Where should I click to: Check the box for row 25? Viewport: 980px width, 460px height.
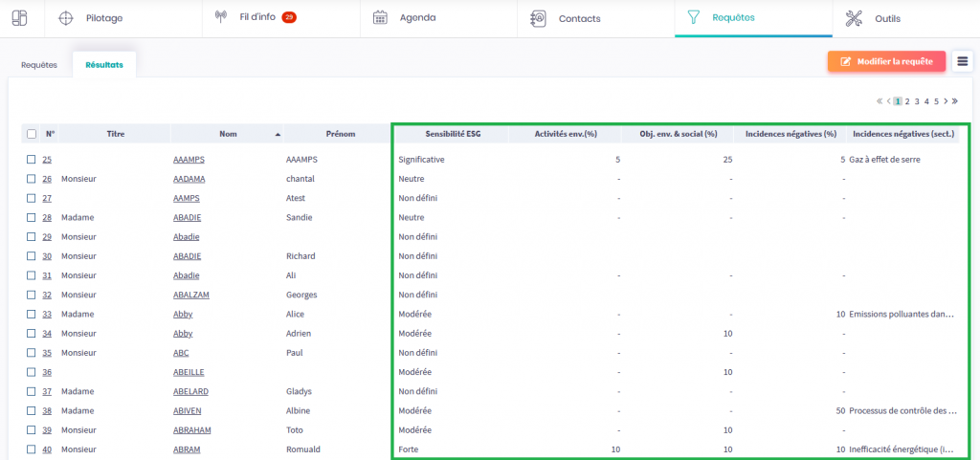point(32,160)
